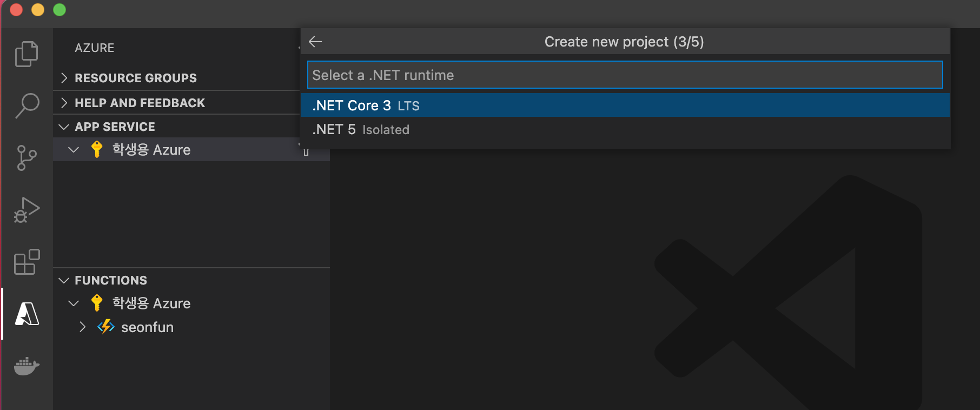Screen dimensions: 980x410
Task: Expand the Help and Feedback section
Action: [x=64, y=103]
